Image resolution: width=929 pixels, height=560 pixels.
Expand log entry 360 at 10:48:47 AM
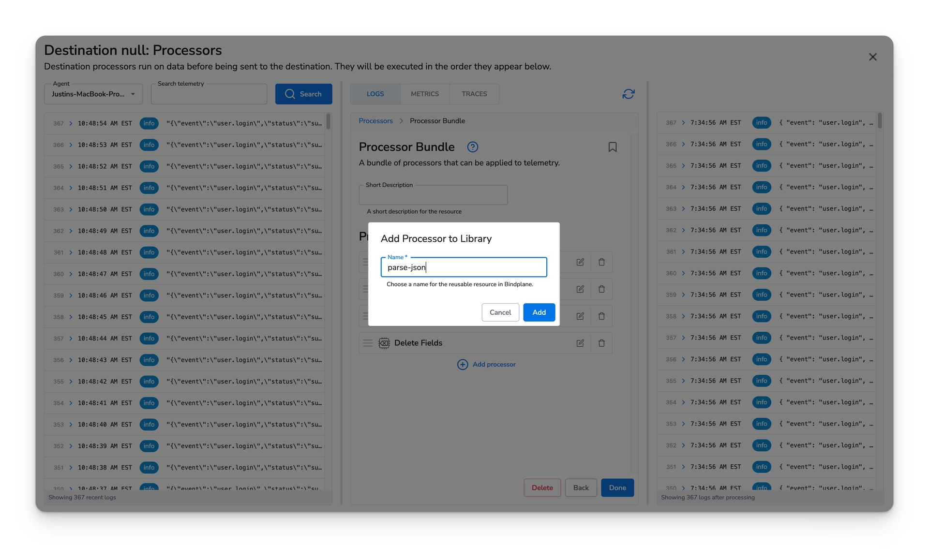(71, 274)
